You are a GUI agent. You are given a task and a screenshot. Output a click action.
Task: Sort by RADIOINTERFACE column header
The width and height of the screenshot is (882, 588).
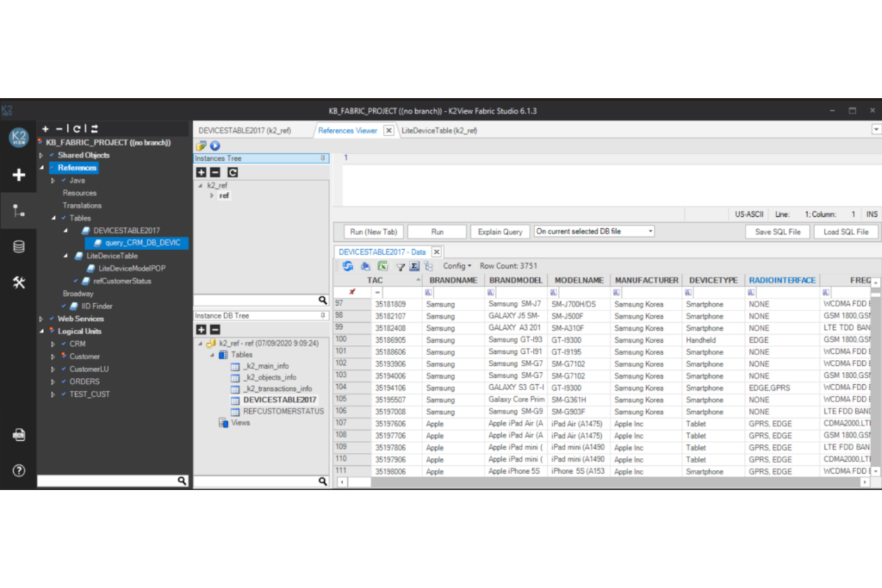coord(782,280)
